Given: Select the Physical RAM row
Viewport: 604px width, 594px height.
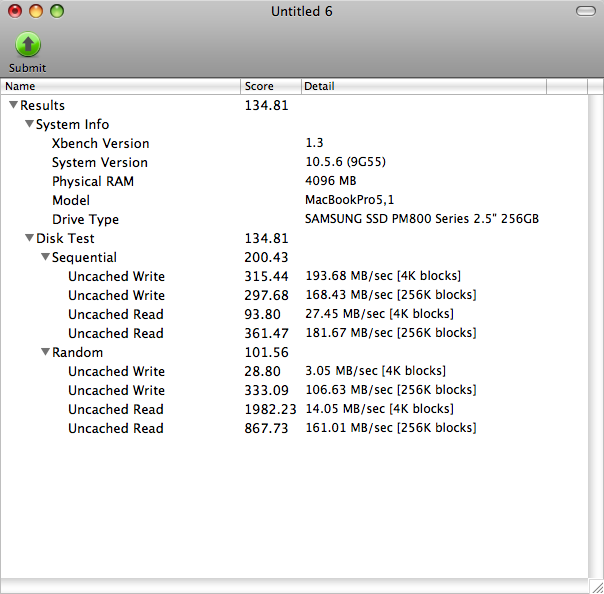Looking at the screenshot, I should pos(294,181).
